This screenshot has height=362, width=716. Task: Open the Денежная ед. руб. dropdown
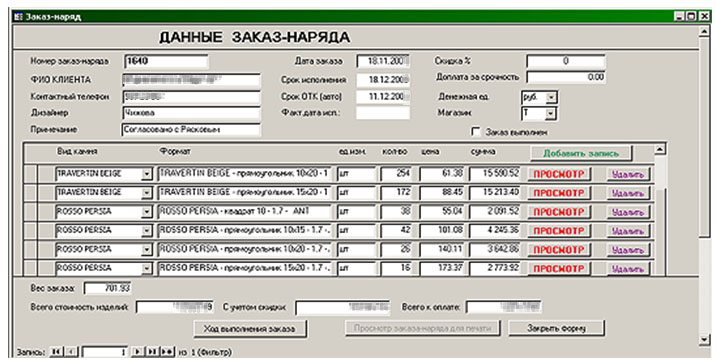(x=551, y=97)
